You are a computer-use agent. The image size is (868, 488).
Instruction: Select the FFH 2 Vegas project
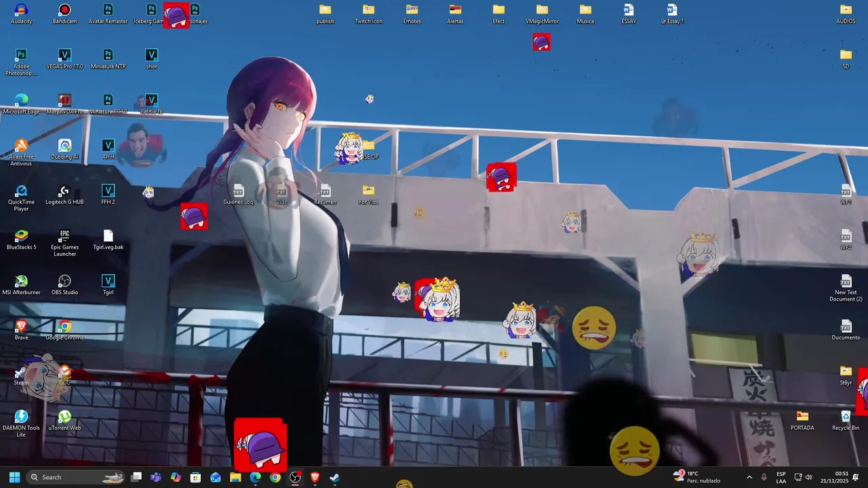[x=108, y=195]
